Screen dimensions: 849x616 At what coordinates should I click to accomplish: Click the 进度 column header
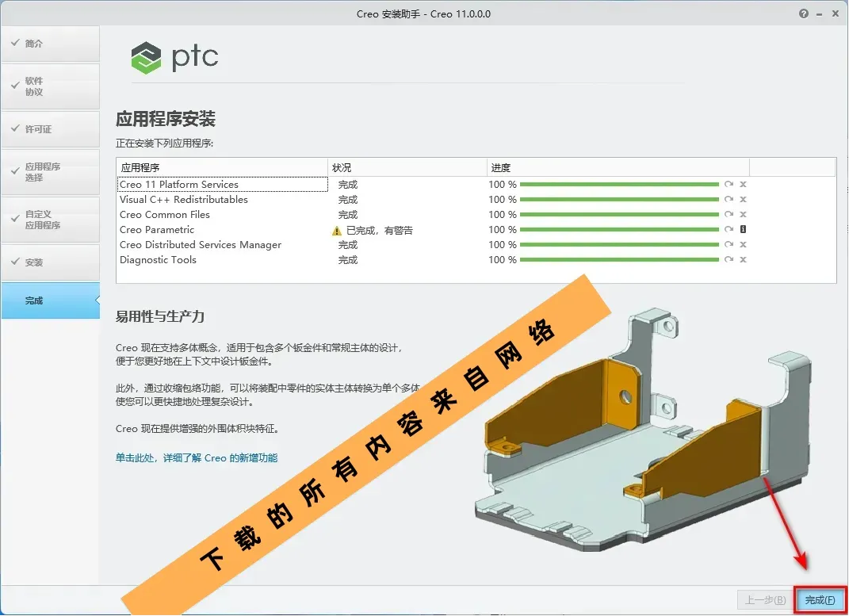[x=618, y=167]
